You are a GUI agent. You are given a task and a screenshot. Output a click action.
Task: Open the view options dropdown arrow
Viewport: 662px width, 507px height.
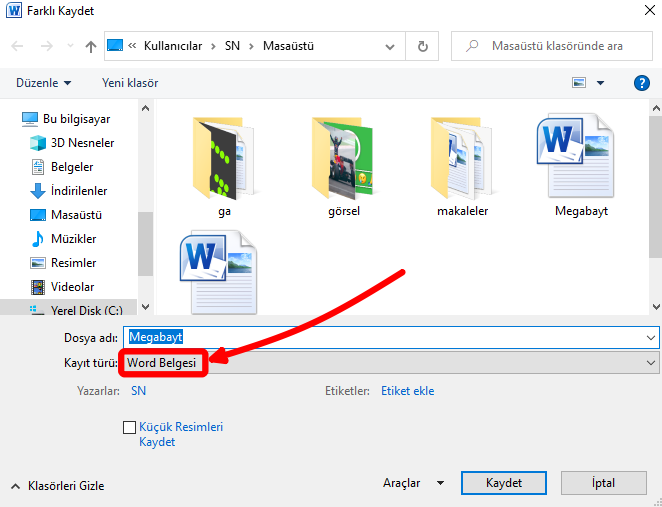pyautogui.click(x=600, y=83)
